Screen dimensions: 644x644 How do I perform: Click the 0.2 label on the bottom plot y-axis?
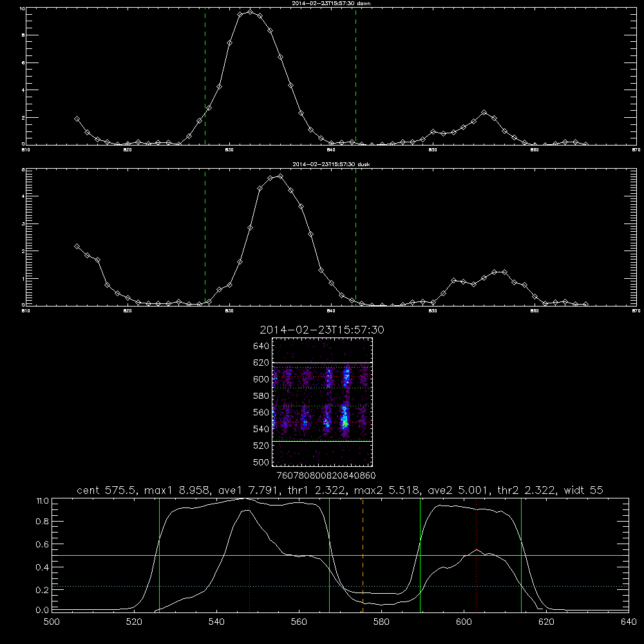pyautogui.click(x=43, y=590)
